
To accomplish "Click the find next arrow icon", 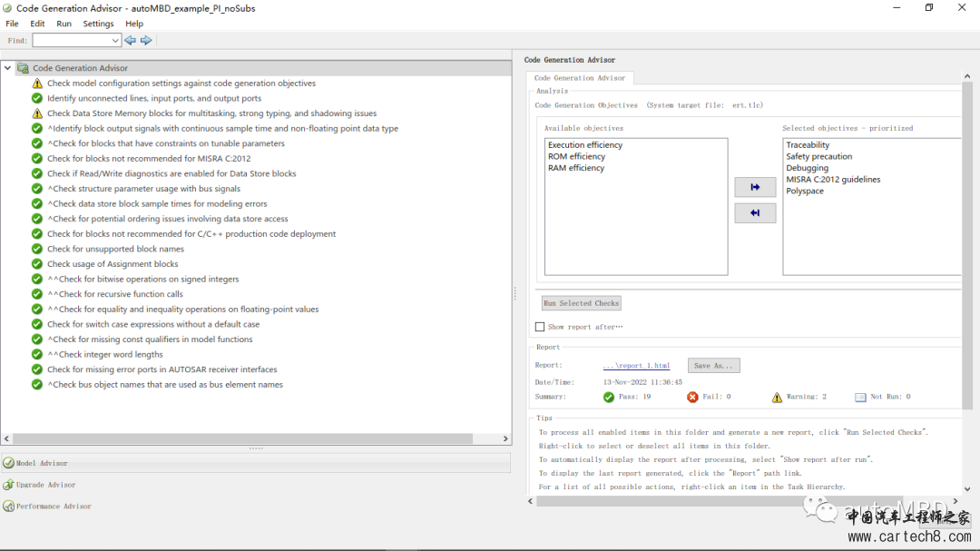I will coord(146,40).
